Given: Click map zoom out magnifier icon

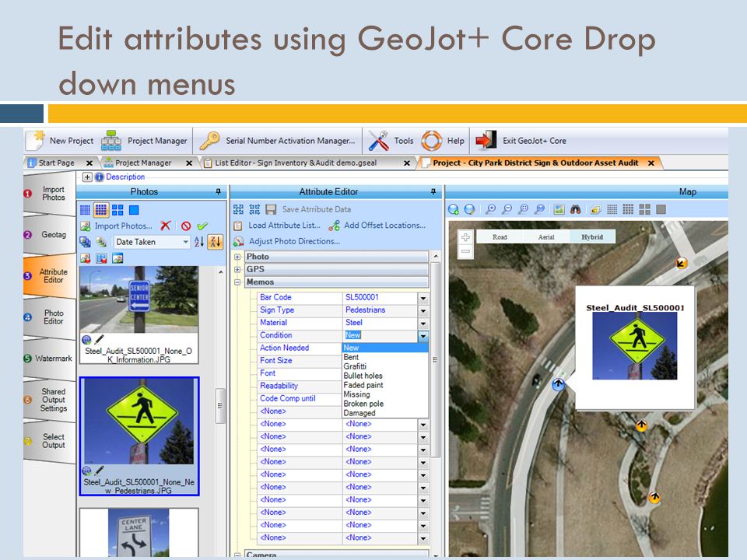Looking at the screenshot, I should click(507, 209).
